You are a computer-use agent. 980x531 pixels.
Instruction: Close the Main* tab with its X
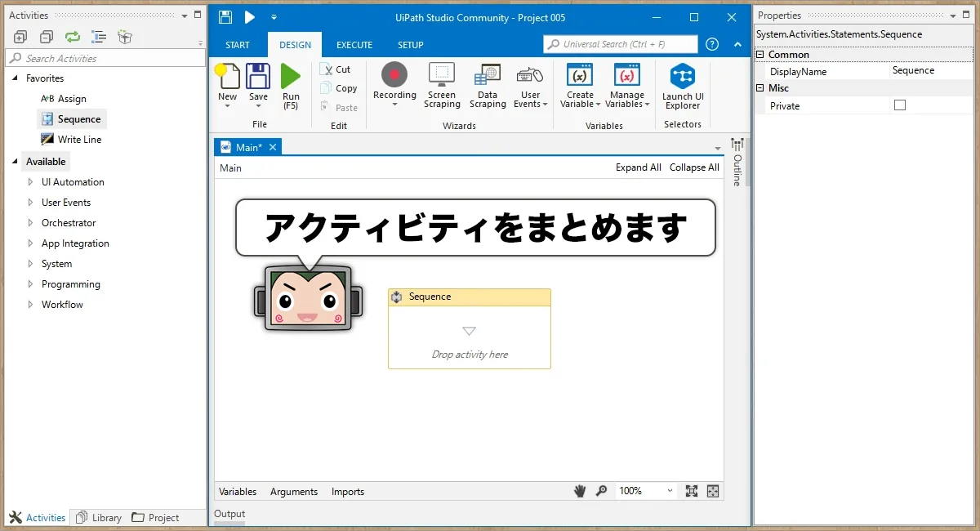(273, 147)
